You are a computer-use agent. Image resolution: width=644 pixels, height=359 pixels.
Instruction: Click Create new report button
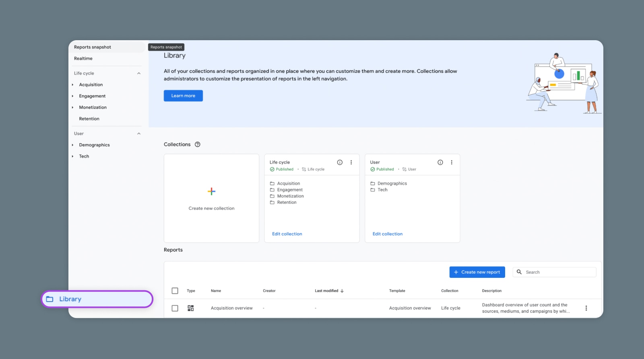477,272
